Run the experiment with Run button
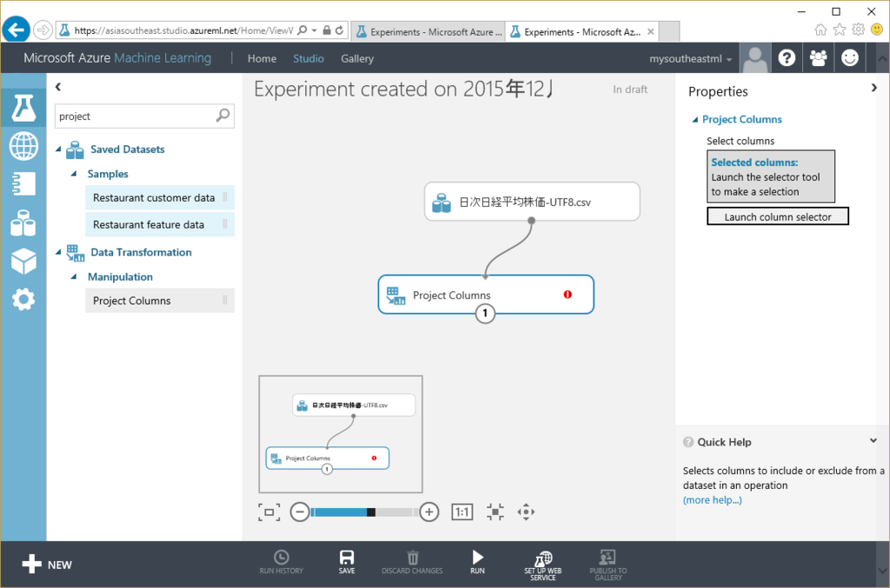Screen dimensions: 890x588 [477, 562]
